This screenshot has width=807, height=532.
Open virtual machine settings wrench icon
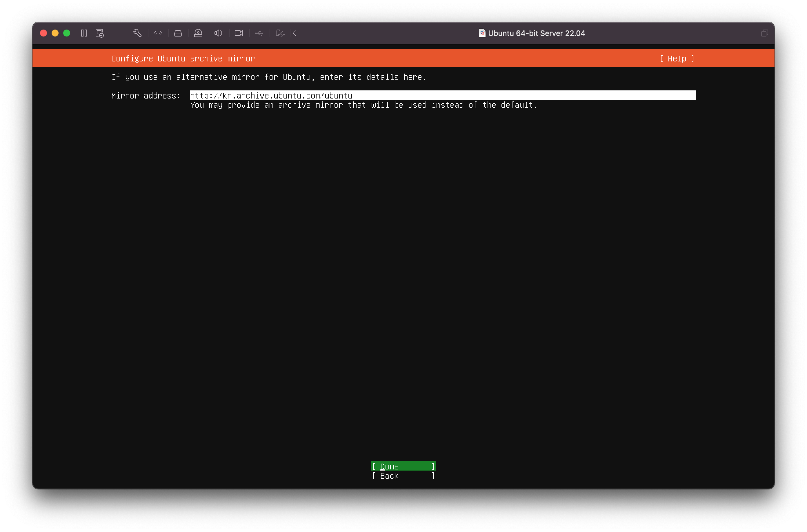tap(137, 33)
